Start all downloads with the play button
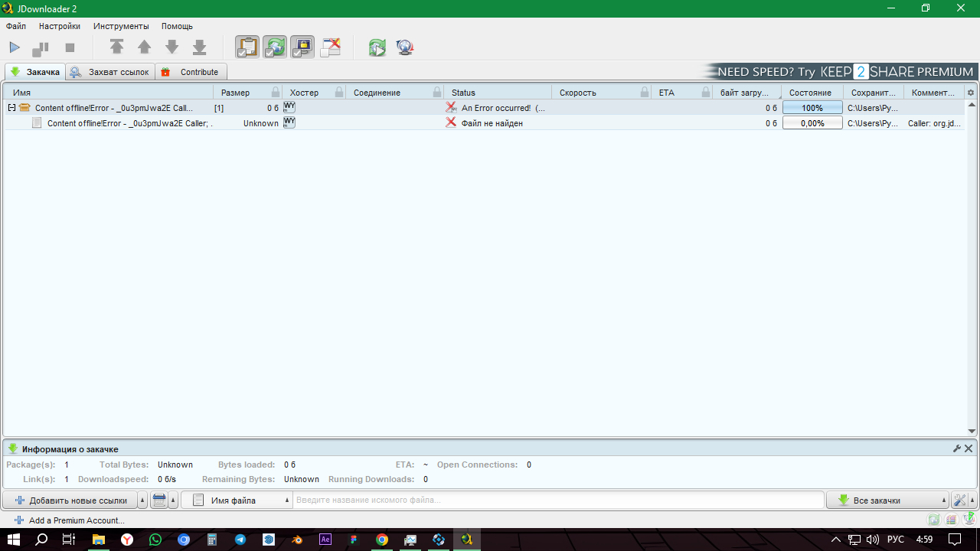The width and height of the screenshot is (980, 551). 15,47
